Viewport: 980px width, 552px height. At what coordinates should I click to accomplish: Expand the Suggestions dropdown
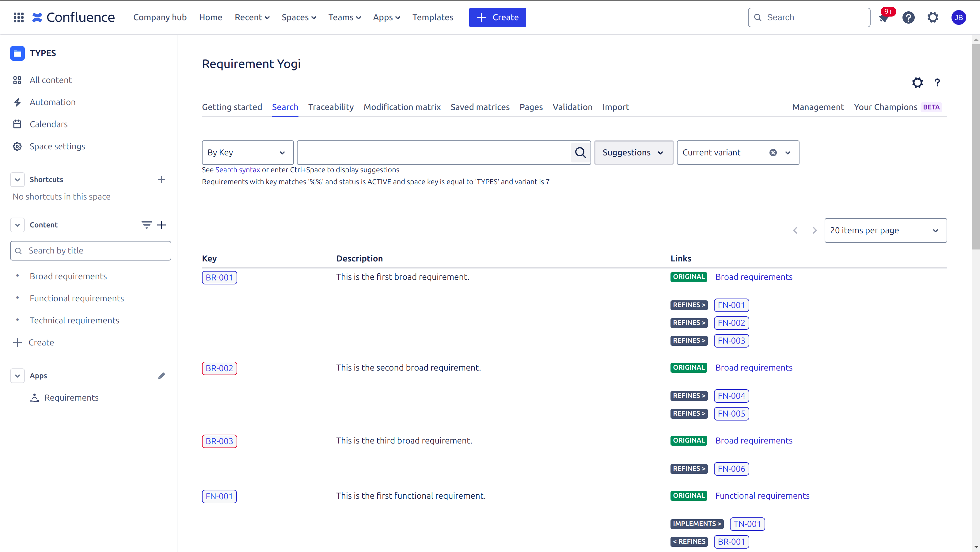(633, 153)
